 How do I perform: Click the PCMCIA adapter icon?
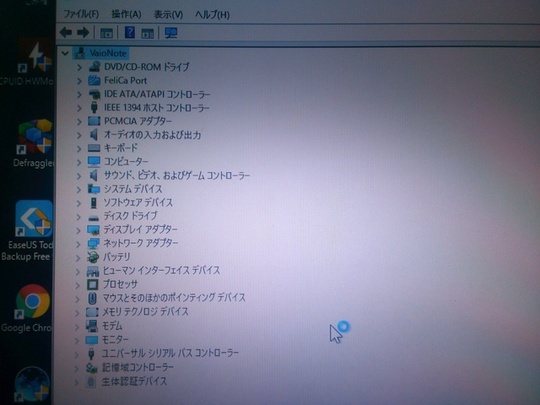coord(94,121)
